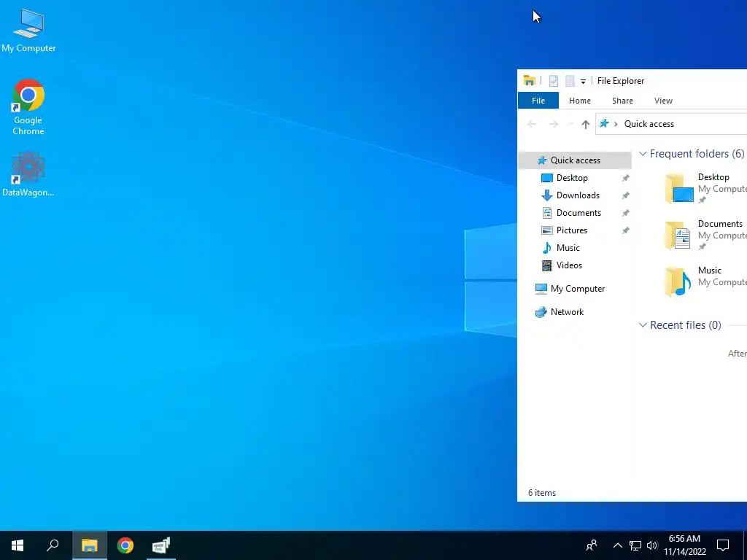Collapse the Frequent folders group
The width and height of the screenshot is (747, 560).
pos(643,154)
